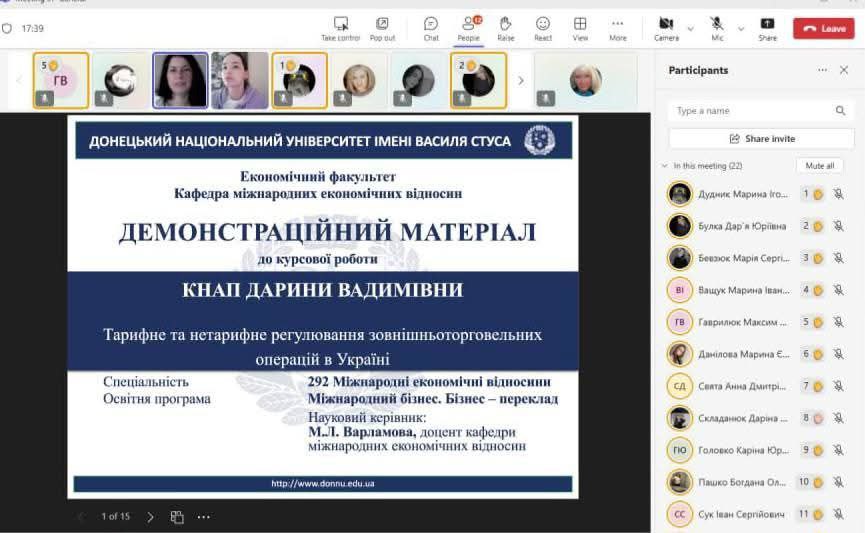Open camera options dropdown arrow
Viewport: 865px width, 533px height.
(691, 29)
